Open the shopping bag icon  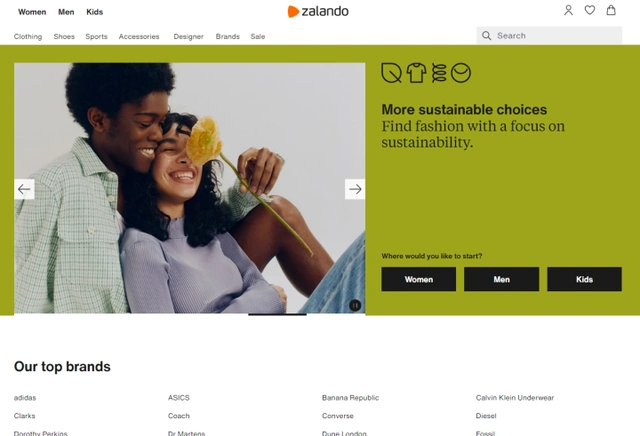click(x=611, y=10)
